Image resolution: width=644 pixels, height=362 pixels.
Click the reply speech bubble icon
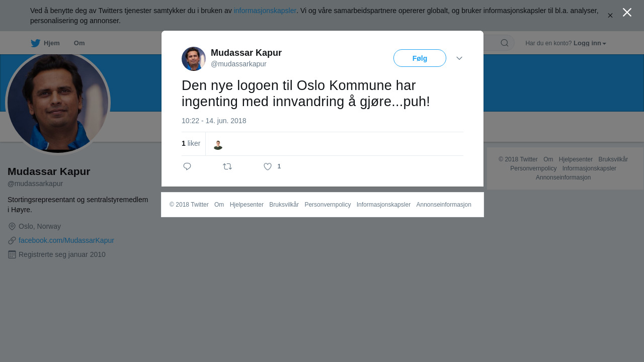pyautogui.click(x=187, y=166)
